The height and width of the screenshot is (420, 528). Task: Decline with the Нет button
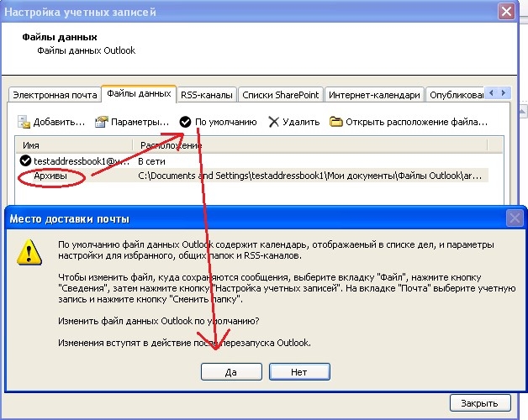click(299, 372)
